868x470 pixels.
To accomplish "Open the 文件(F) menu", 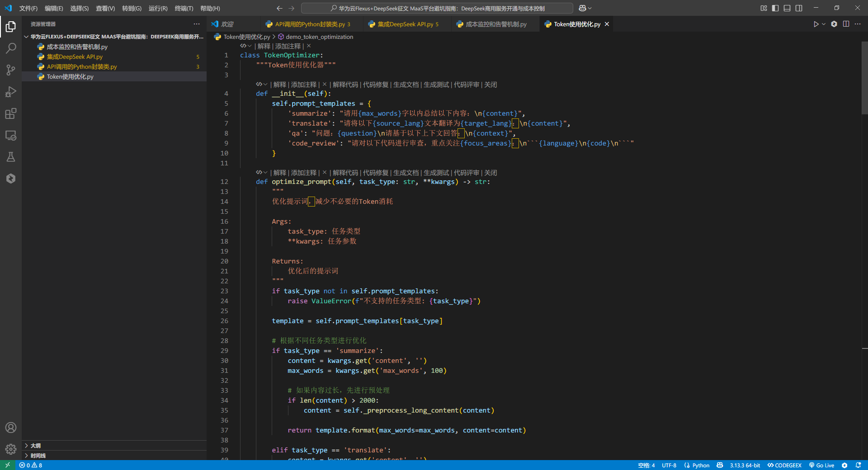I will click(x=28, y=8).
